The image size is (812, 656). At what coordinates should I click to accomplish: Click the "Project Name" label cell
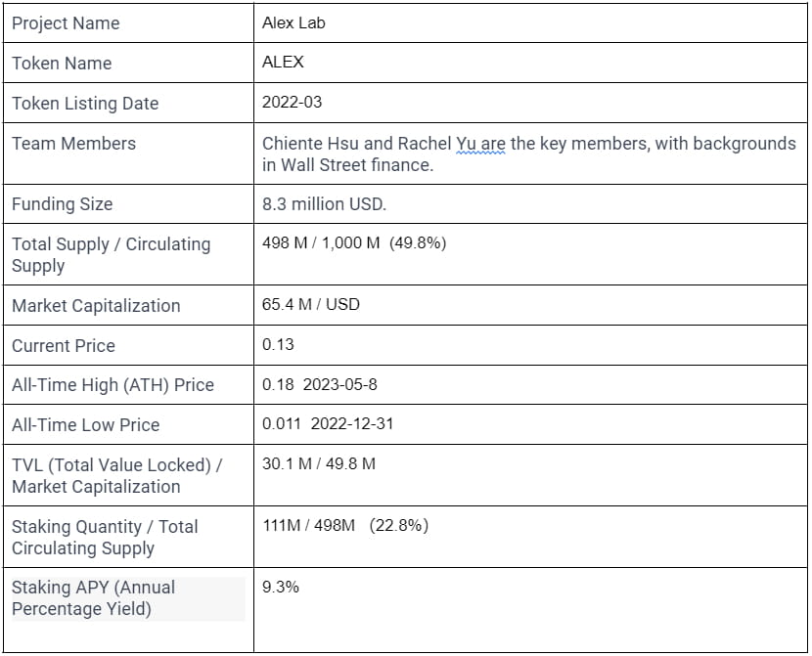pos(65,22)
